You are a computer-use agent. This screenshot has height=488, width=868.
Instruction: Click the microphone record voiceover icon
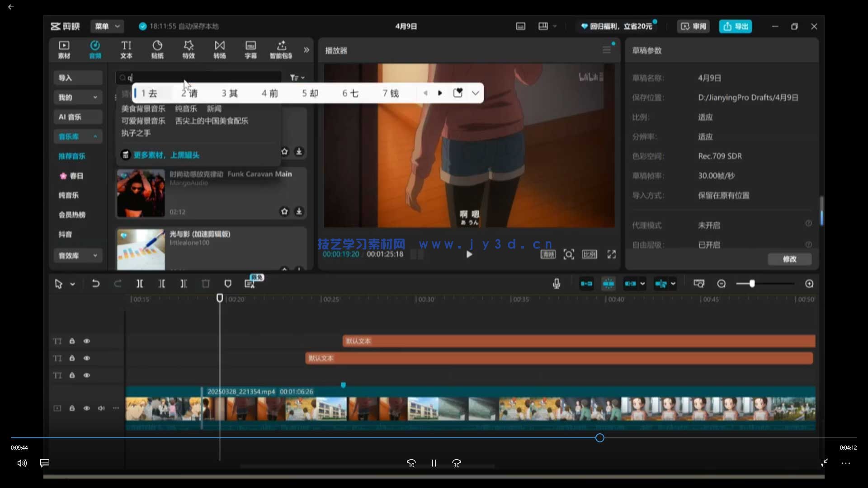coord(557,284)
